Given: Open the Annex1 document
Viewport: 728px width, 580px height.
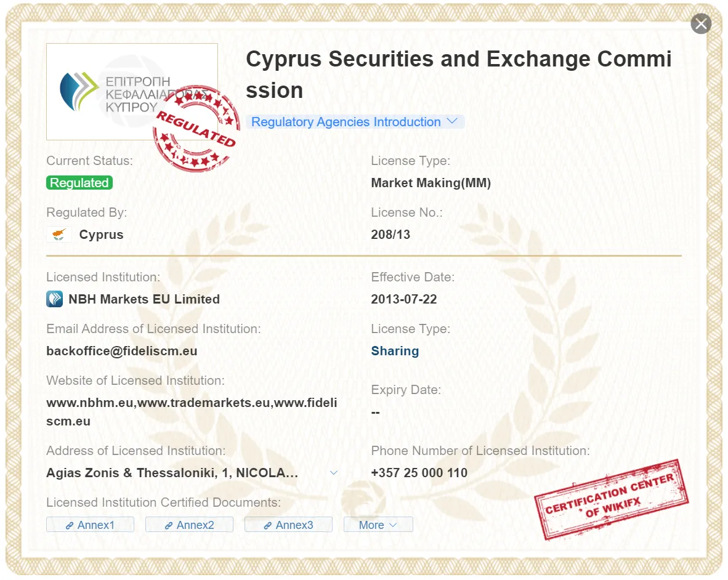Looking at the screenshot, I should [x=90, y=525].
